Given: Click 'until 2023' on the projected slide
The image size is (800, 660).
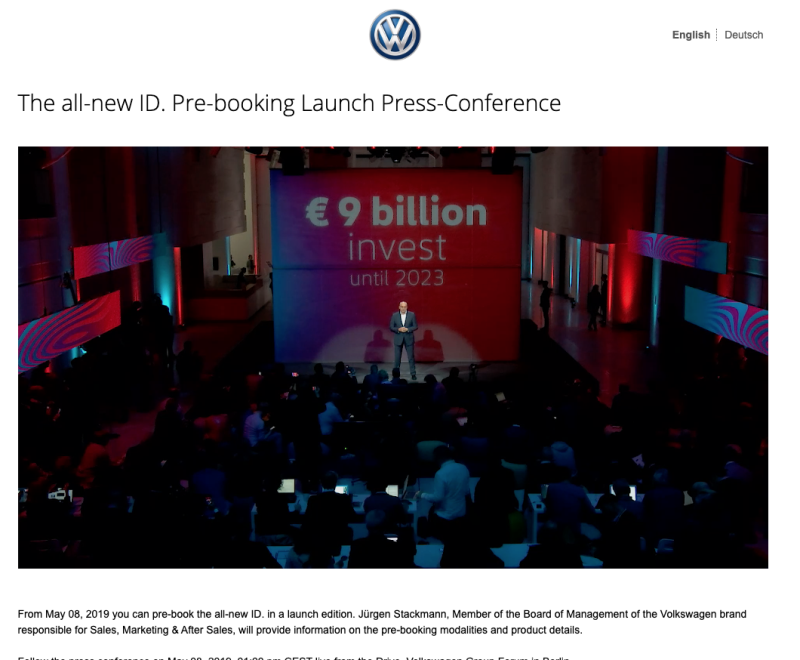Looking at the screenshot, I should pyautogui.click(x=397, y=278).
